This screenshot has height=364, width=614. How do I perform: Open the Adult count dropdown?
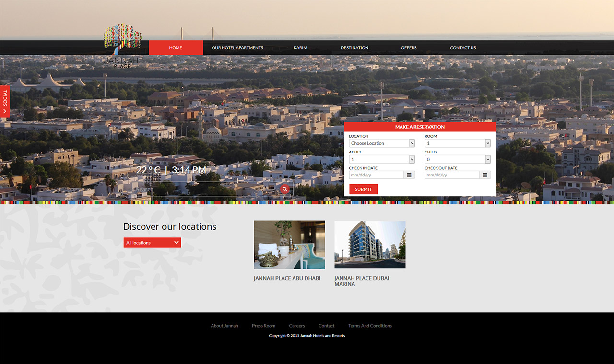point(382,159)
